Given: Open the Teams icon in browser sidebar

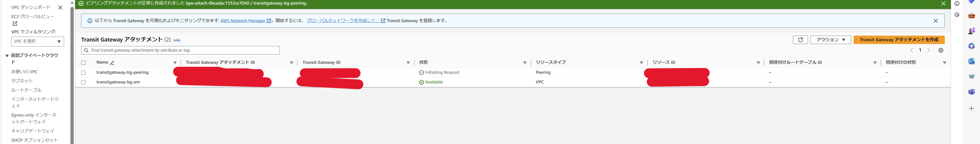Looking at the screenshot, I should pyautogui.click(x=971, y=92).
